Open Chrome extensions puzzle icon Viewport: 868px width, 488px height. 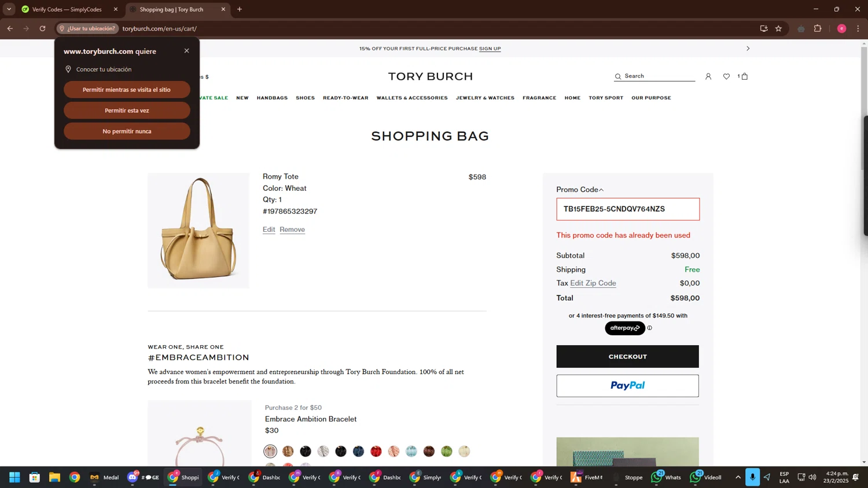point(818,28)
